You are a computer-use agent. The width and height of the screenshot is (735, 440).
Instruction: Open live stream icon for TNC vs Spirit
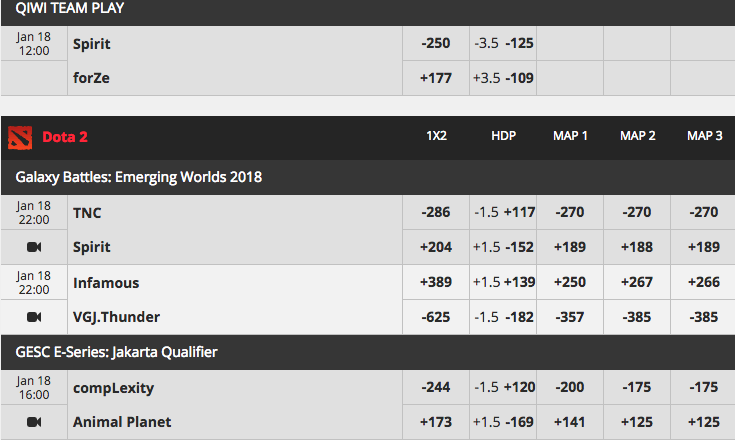(34, 247)
